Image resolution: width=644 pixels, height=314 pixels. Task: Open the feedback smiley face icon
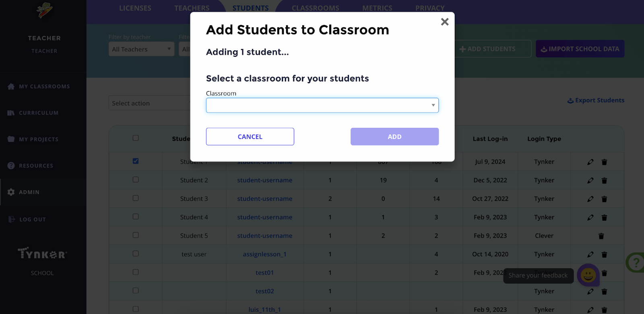pyautogui.click(x=588, y=275)
